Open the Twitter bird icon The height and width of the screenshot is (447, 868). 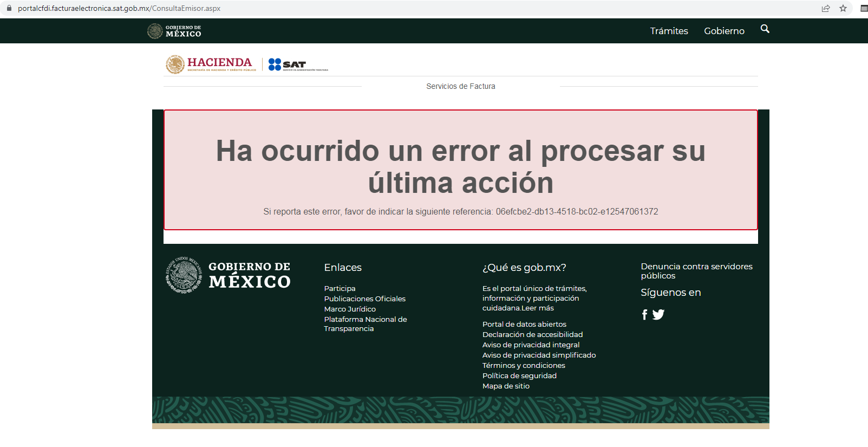[x=658, y=314]
